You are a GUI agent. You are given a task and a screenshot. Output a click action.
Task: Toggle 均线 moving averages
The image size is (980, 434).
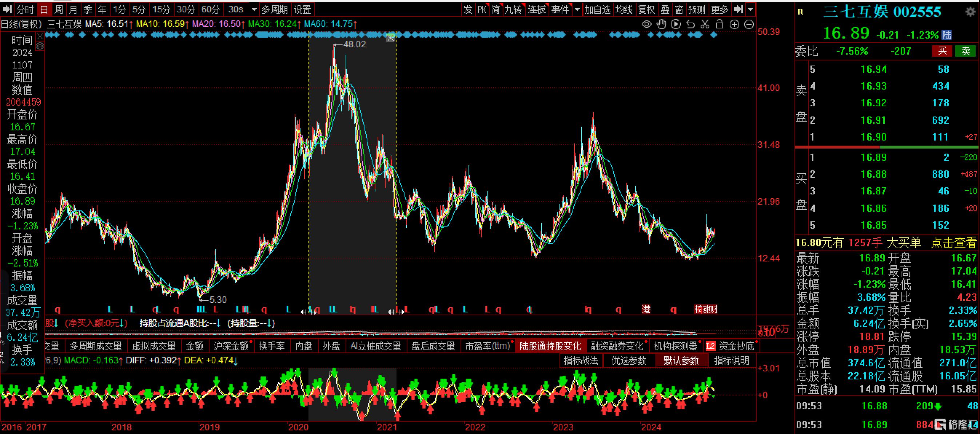[x=624, y=9]
